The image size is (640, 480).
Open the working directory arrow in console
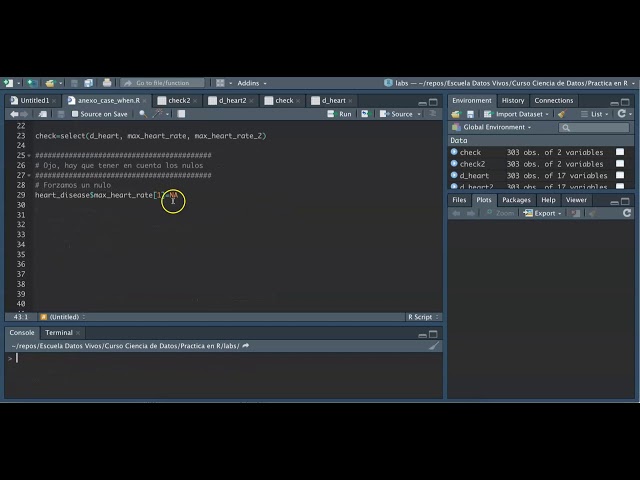coord(246,346)
